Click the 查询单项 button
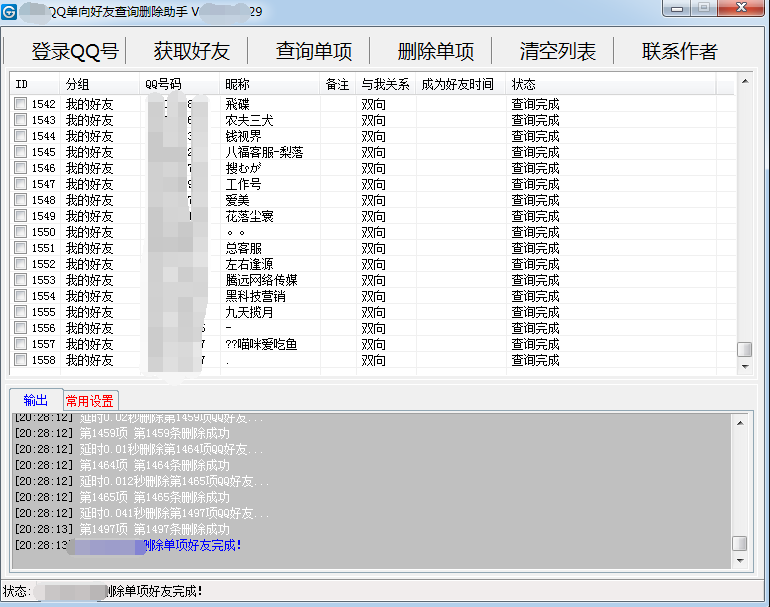 click(314, 51)
